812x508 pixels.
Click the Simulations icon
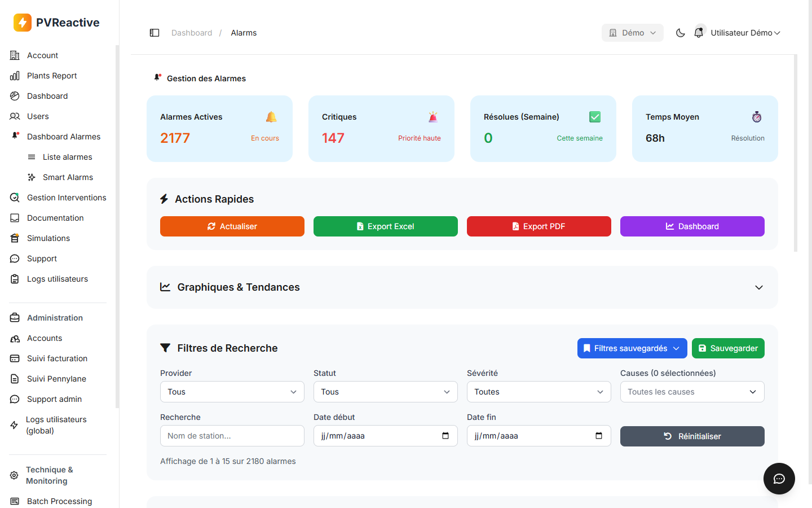pyautogui.click(x=15, y=238)
